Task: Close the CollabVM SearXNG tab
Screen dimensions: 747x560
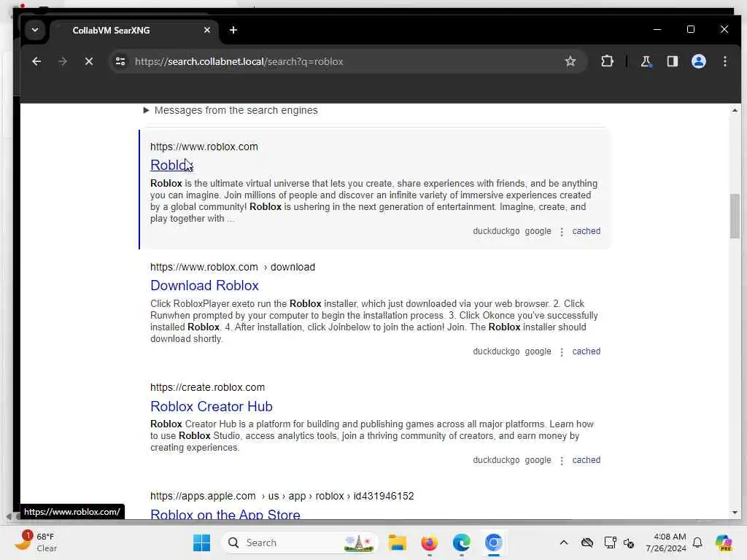Action: click(206, 30)
